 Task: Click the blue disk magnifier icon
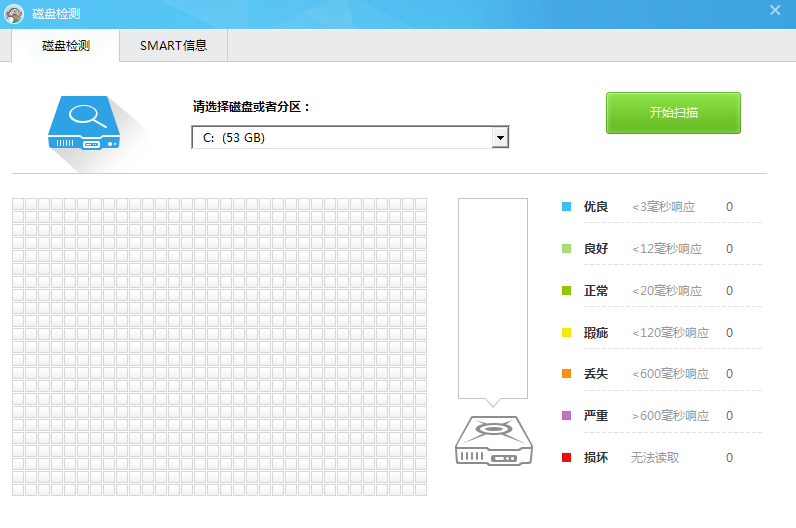pos(84,123)
